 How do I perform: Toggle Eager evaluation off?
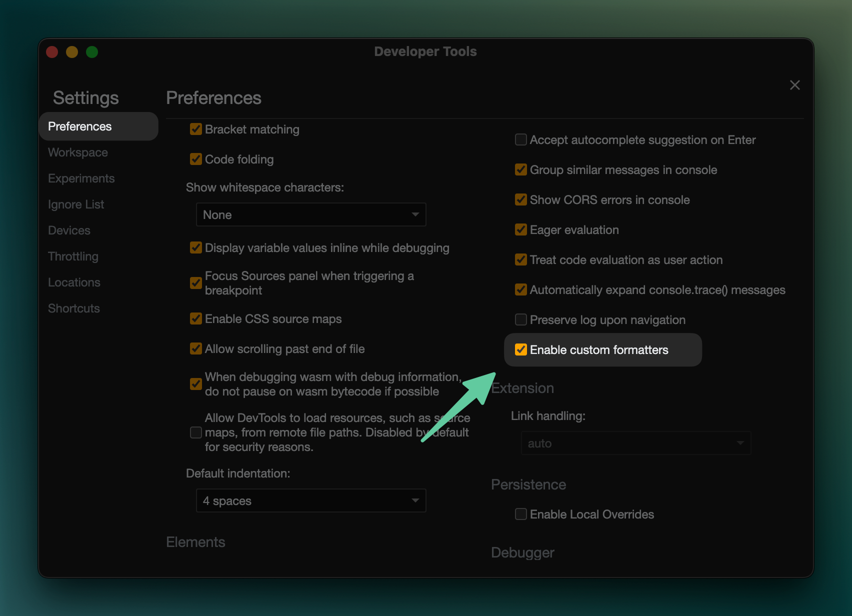pyautogui.click(x=520, y=229)
